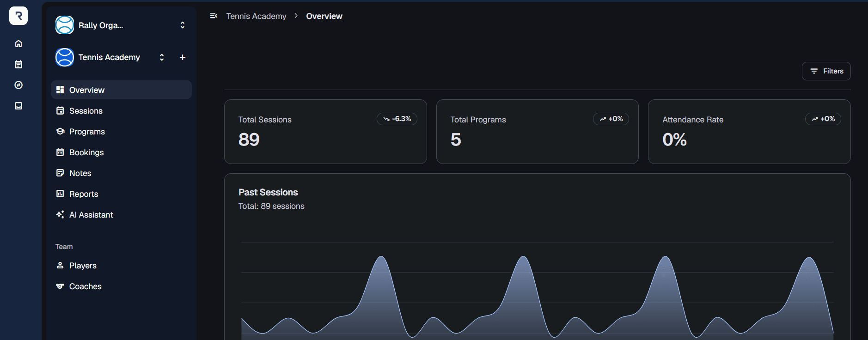Open the compass explore icon in the rail
868x340 pixels.
click(18, 85)
